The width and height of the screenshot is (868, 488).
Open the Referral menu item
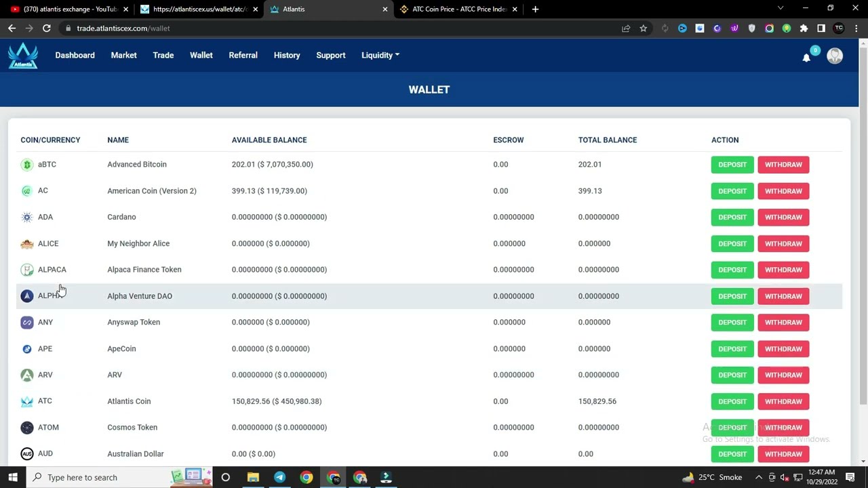[x=243, y=56]
